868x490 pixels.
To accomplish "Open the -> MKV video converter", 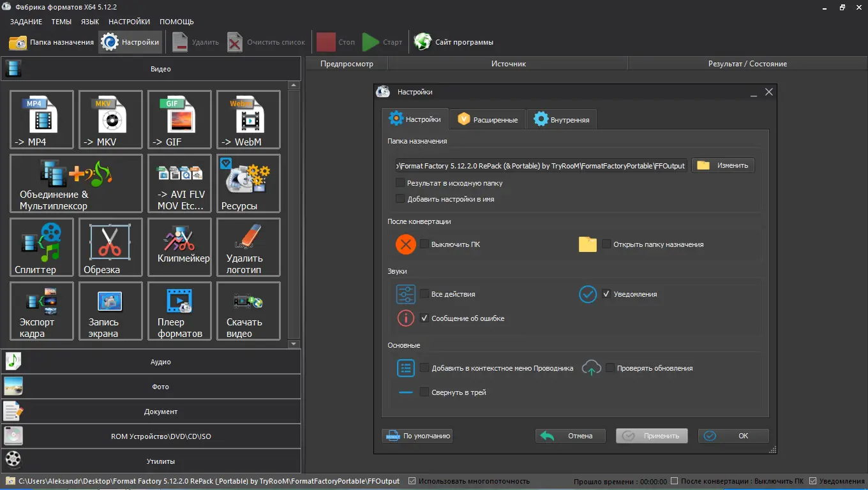I will (x=111, y=120).
